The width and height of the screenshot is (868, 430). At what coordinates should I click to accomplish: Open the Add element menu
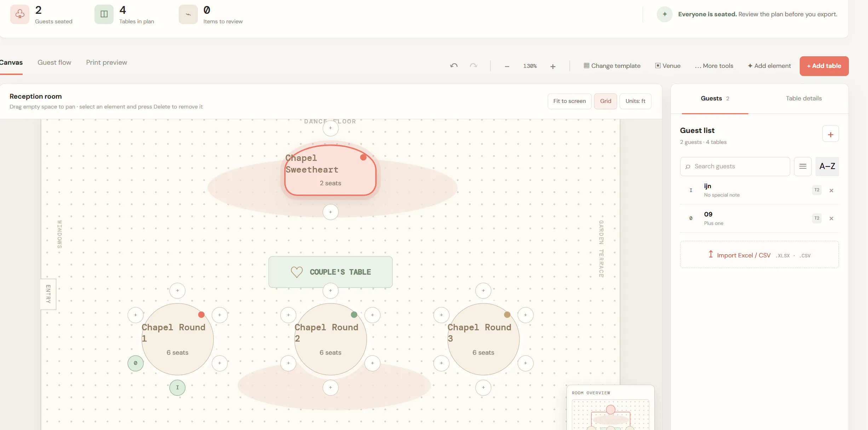coord(769,66)
